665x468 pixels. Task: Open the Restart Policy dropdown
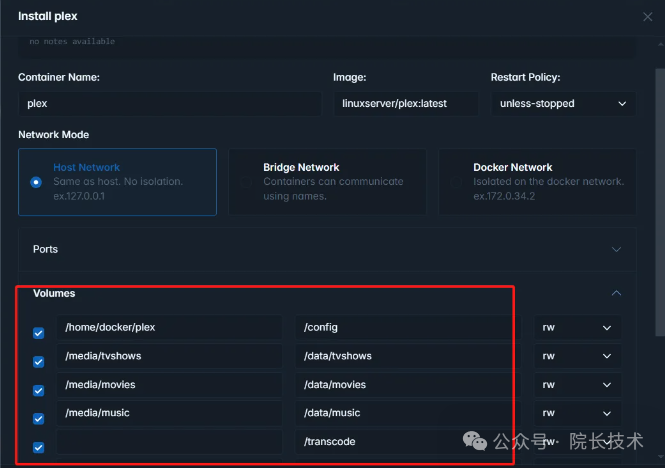563,104
